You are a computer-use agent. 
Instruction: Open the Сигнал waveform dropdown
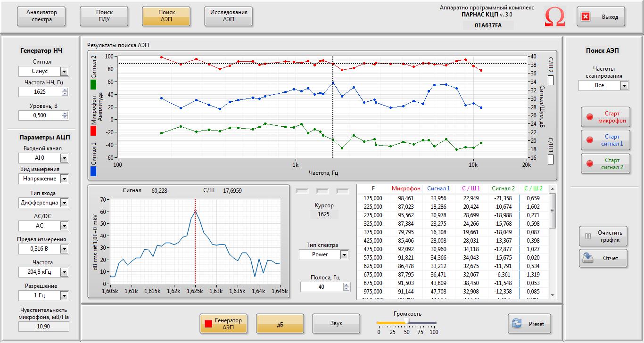click(x=65, y=71)
